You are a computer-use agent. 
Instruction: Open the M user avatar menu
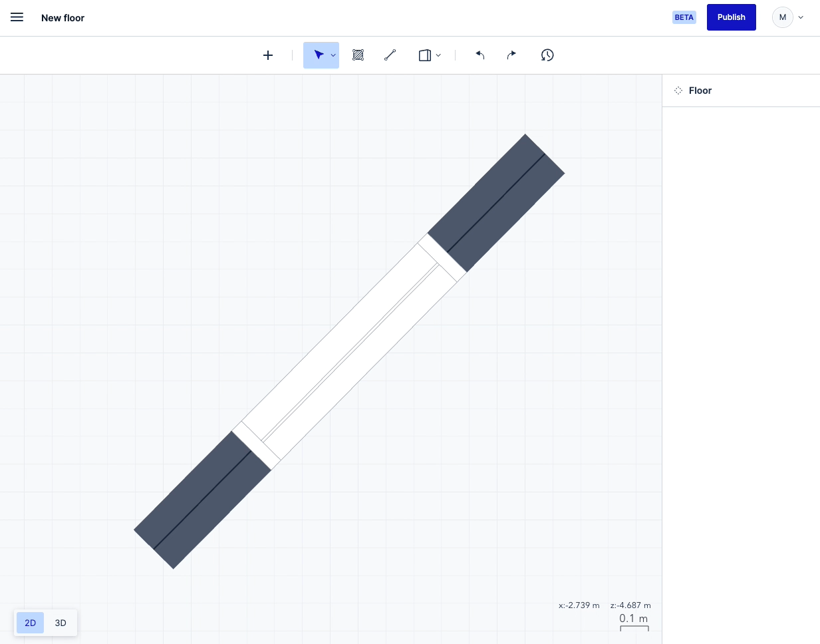point(783,17)
